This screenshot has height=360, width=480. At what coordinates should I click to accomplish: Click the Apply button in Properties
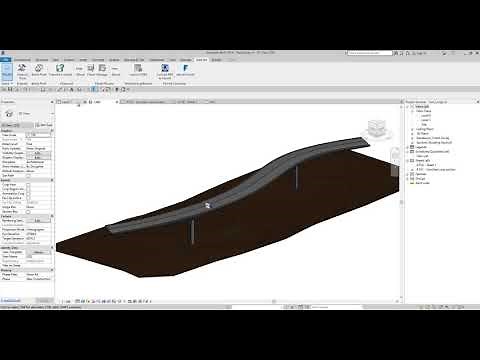coord(44,300)
